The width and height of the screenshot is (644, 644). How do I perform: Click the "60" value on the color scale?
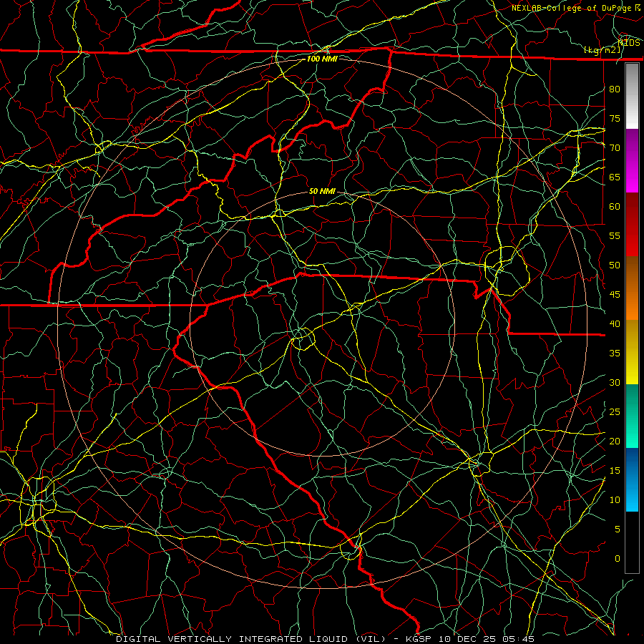click(x=615, y=207)
